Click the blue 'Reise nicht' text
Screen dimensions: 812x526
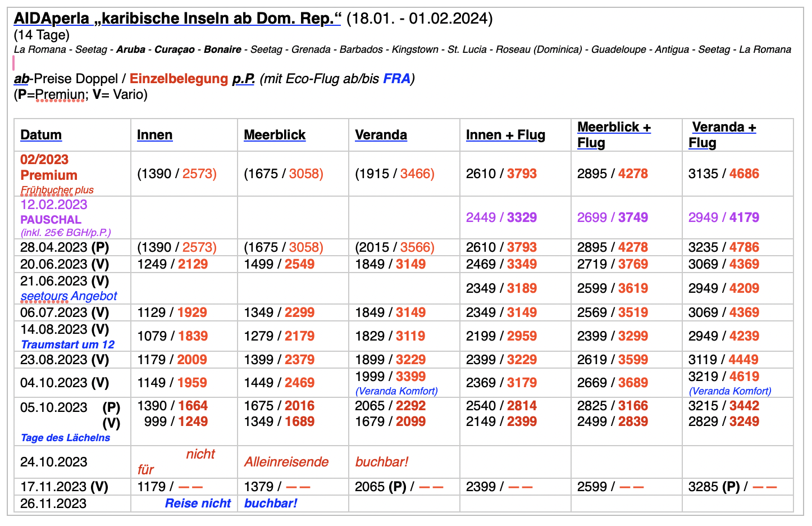198,504
